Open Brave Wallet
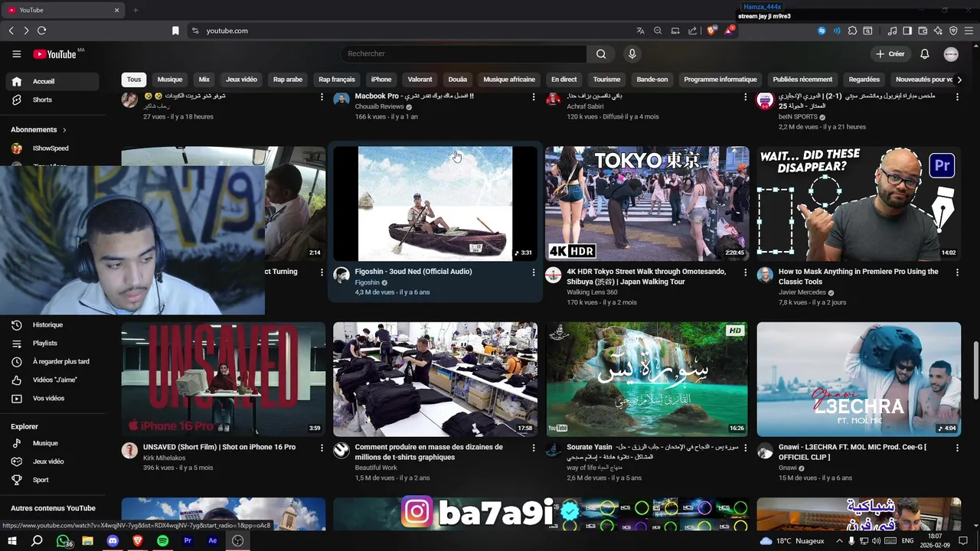The height and width of the screenshot is (551, 980). coord(923,31)
